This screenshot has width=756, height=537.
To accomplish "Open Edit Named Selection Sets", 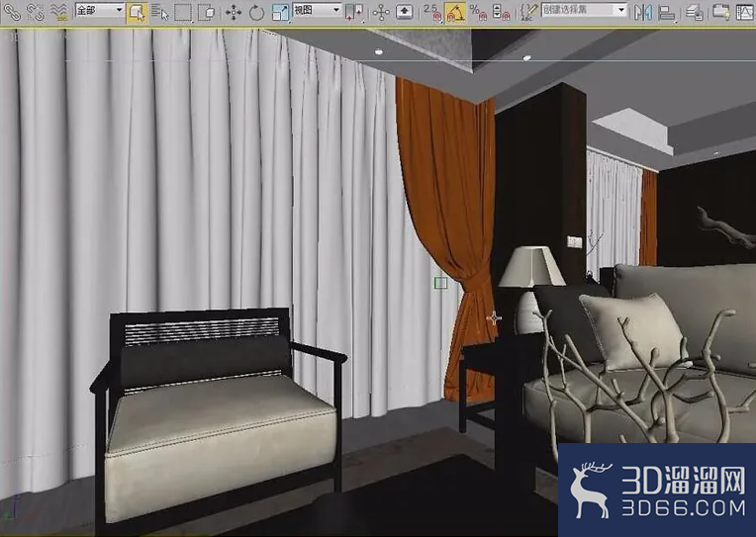I will (528, 13).
